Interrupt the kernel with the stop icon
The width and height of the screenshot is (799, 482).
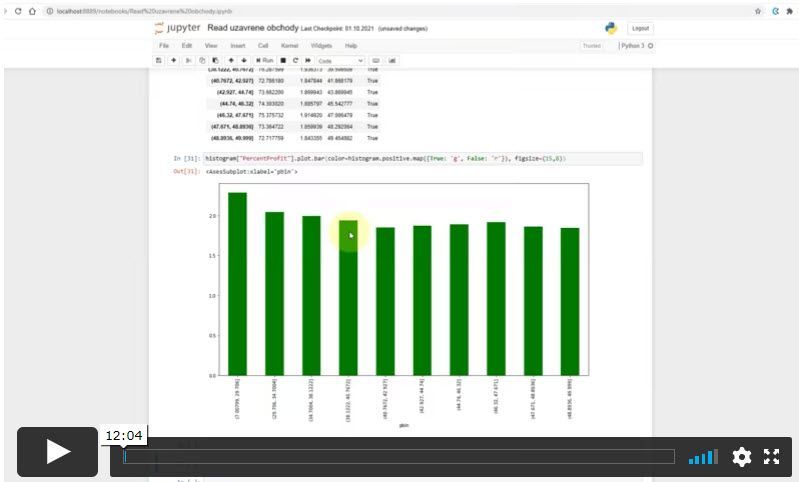click(x=283, y=61)
